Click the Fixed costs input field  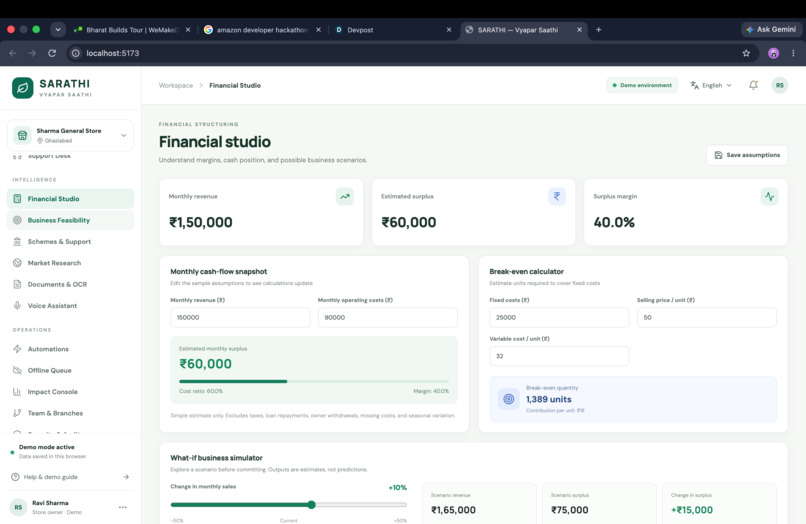point(559,317)
